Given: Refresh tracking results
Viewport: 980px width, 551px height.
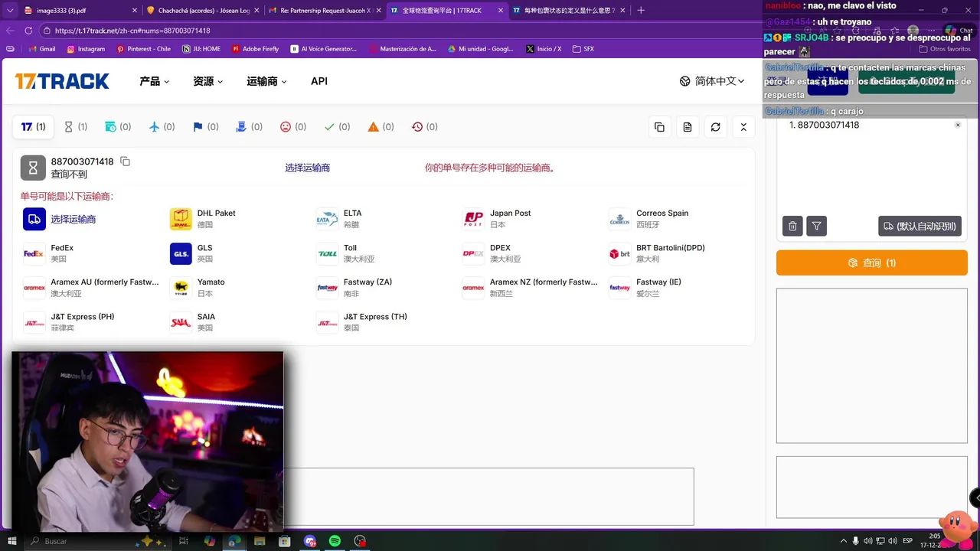Looking at the screenshot, I should tap(715, 127).
